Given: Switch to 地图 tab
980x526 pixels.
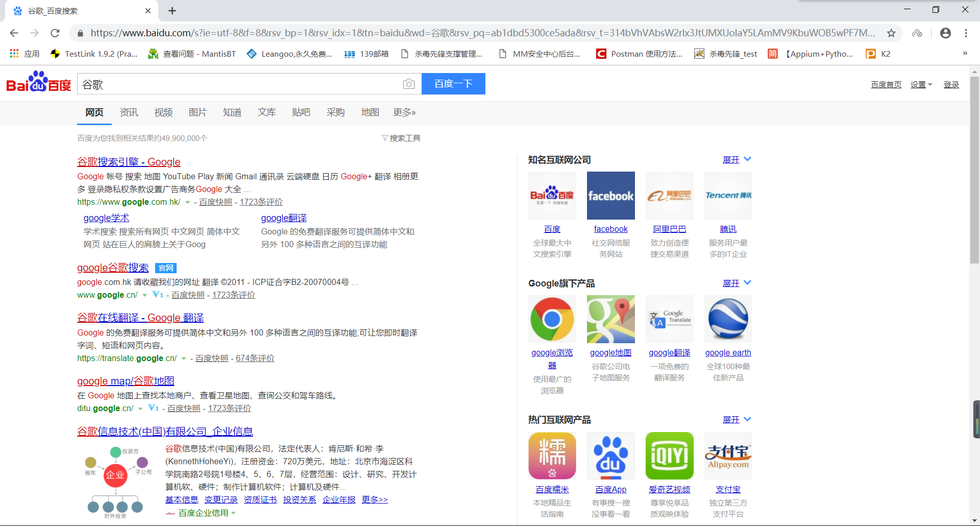Looking at the screenshot, I should click(370, 112).
